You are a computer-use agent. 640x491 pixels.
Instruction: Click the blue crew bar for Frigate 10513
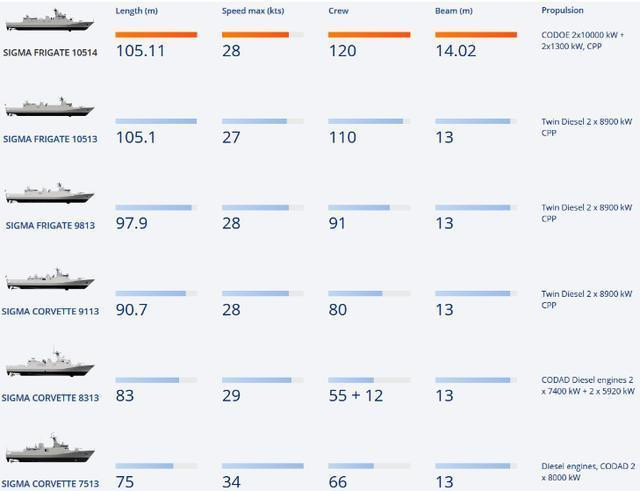tap(365, 121)
